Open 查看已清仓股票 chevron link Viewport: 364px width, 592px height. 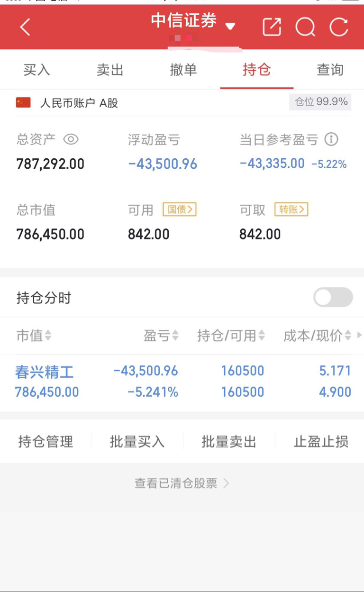(x=182, y=483)
